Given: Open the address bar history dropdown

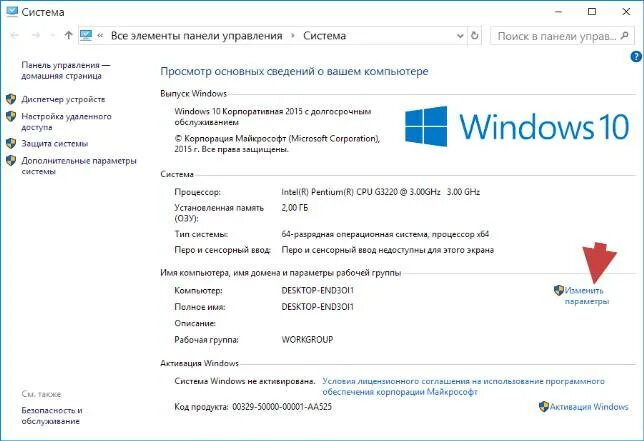Looking at the screenshot, I should (460, 36).
